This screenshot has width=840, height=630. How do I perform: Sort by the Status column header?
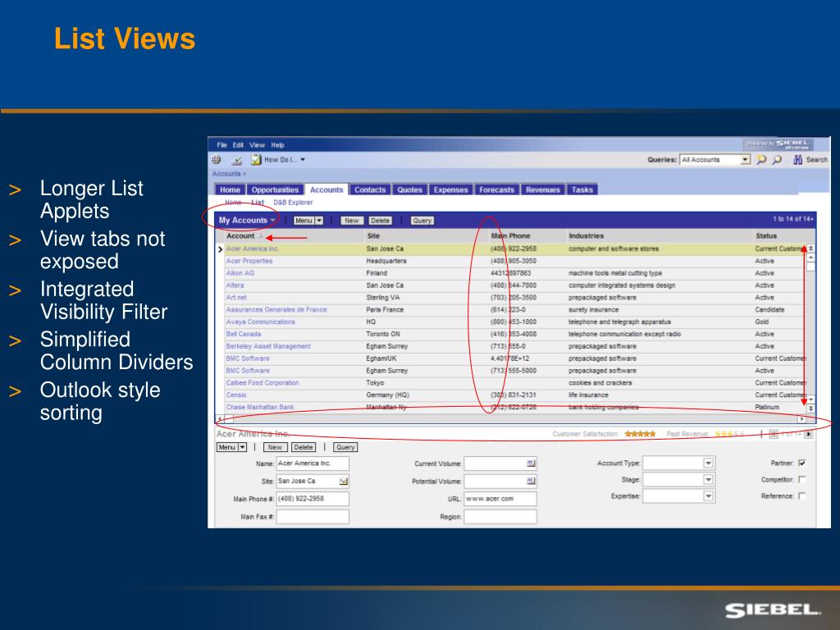click(x=766, y=235)
